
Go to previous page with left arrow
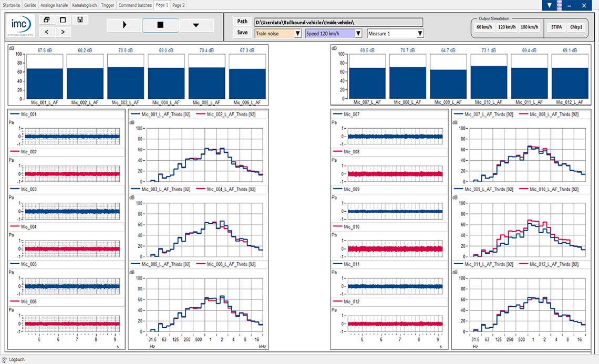click(x=46, y=32)
